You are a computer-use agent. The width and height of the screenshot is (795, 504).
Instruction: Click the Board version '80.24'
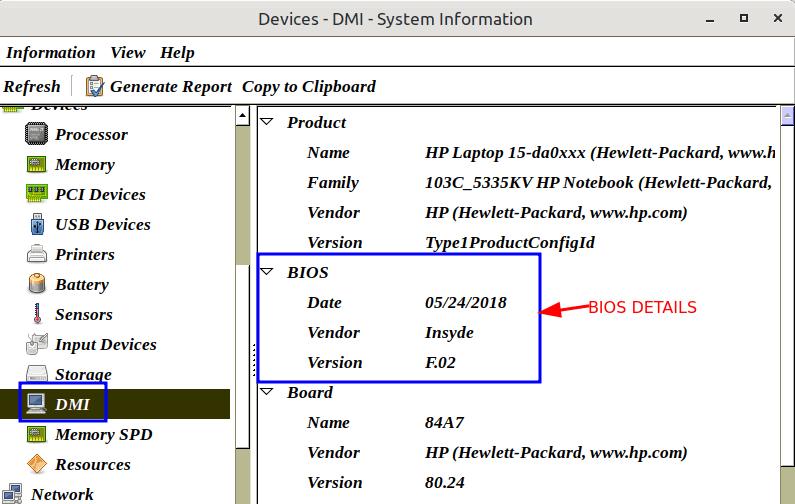point(445,483)
